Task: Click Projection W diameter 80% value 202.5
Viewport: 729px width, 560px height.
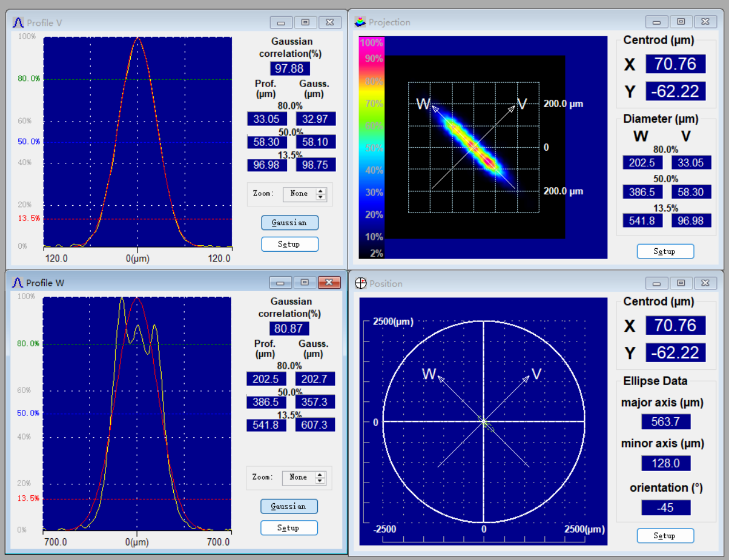Action: click(642, 163)
